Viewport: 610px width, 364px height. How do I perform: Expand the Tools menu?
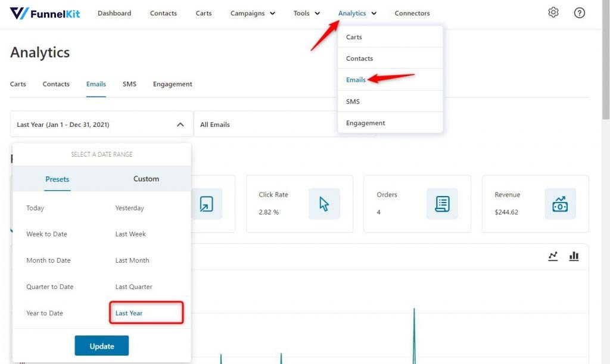(307, 13)
